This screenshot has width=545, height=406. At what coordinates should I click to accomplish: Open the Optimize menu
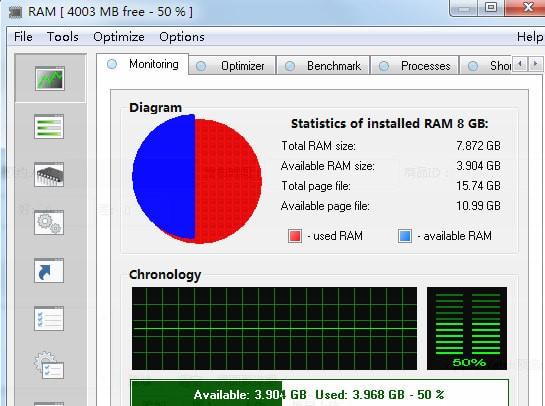click(x=119, y=36)
